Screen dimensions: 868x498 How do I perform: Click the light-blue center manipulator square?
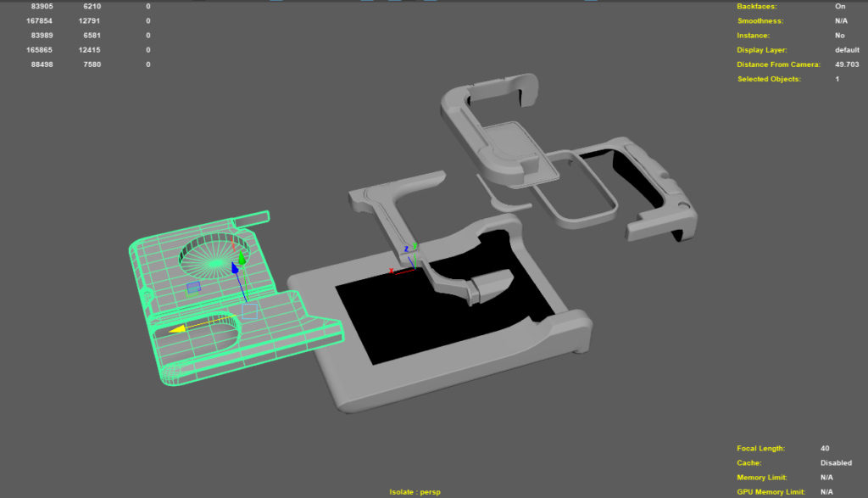click(x=248, y=311)
